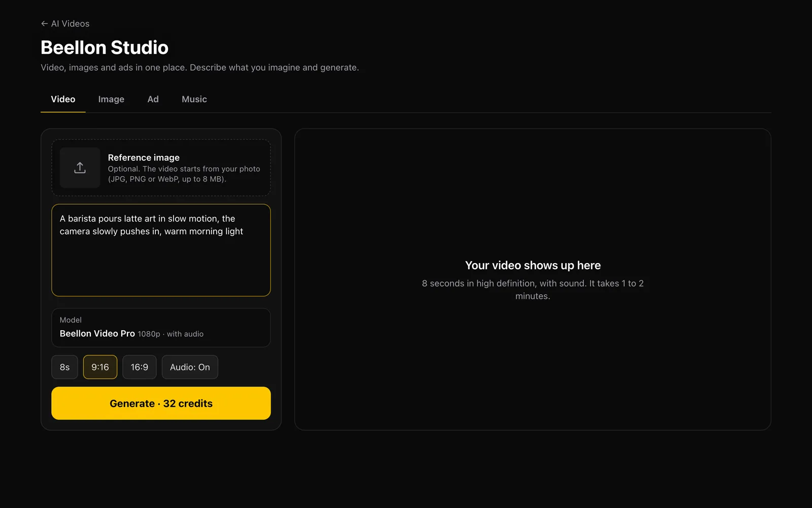The height and width of the screenshot is (508, 812).
Task: Switch to the Music tab
Action: (x=194, y=99)
